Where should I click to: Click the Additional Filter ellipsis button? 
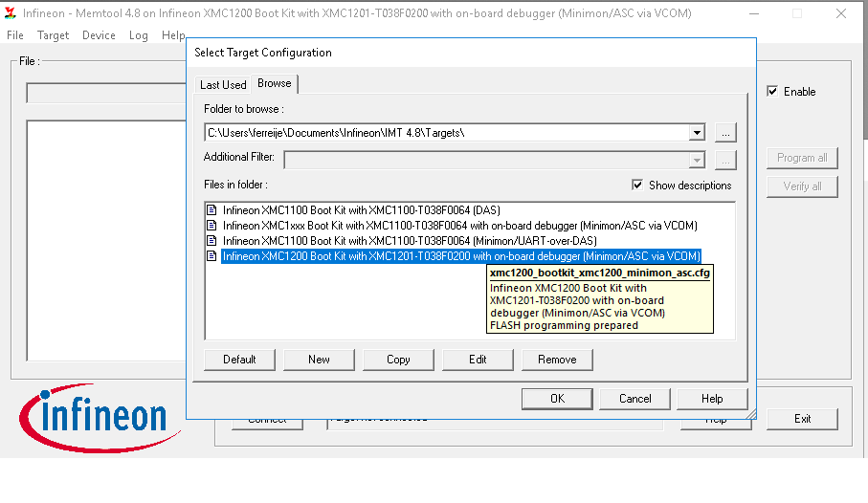[725, 161]
